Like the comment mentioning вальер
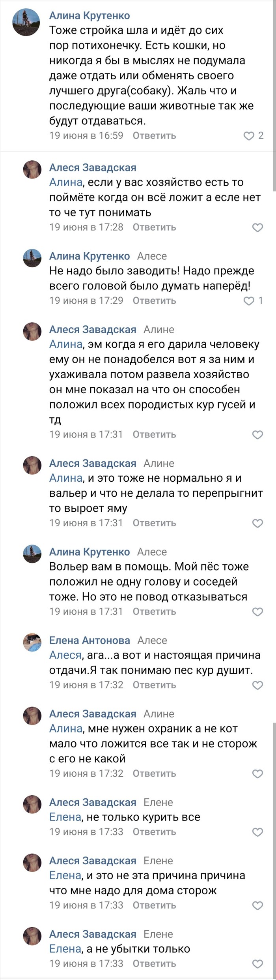The height and width of the screenshot is (980, 276). point(257,523)
